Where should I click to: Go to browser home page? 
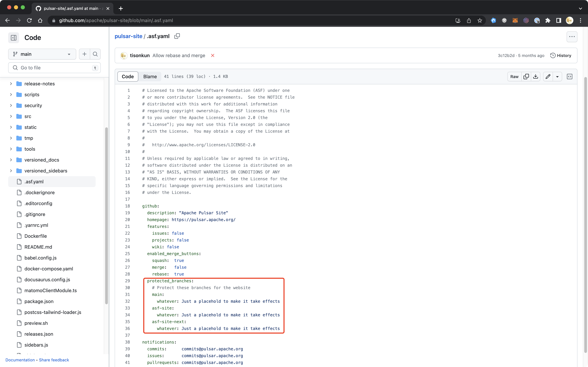point(40,20)
